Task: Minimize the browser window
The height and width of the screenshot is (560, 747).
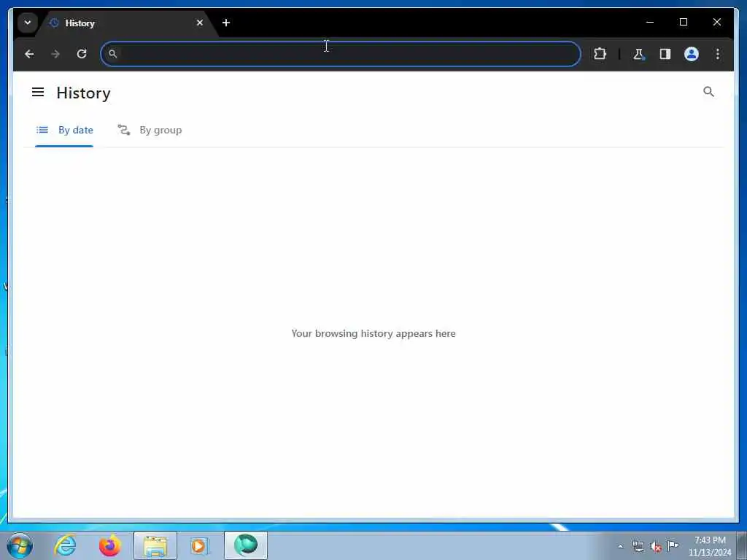Action: [x=650, y=22]
